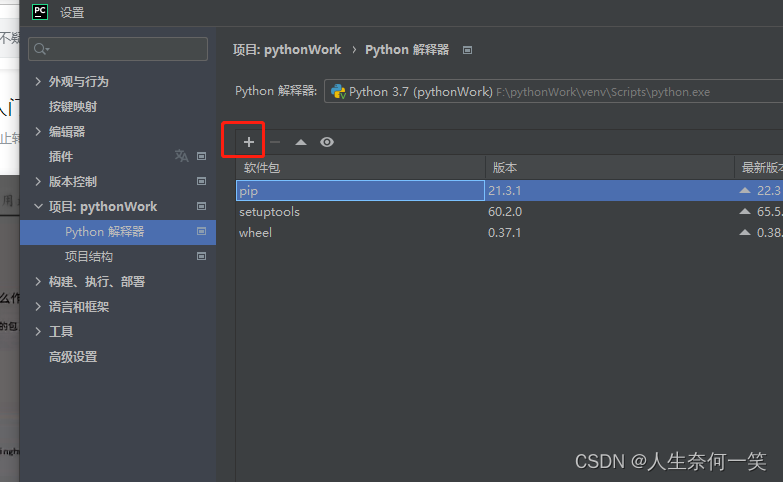Screen dimensions: 783x482
Task: Click project-level icon on Python 解释器 row
Action: coord(201,231)
